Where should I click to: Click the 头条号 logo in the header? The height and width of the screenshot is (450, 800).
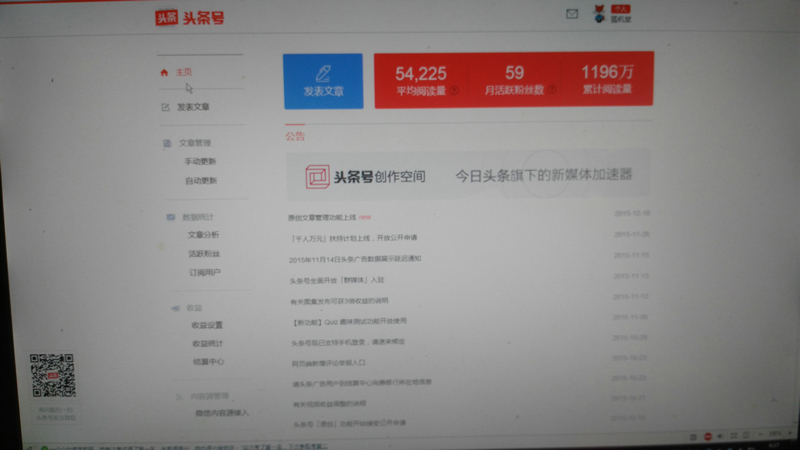190,18
